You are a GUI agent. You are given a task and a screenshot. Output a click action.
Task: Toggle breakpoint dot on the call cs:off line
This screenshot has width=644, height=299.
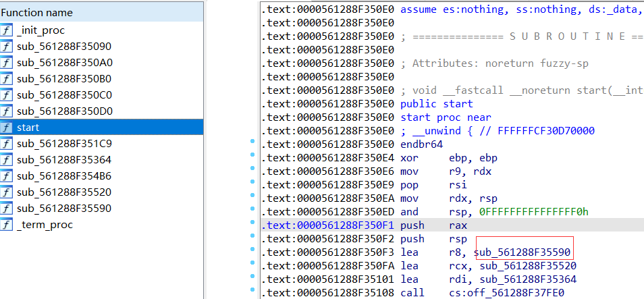click(x=252, y=292)
